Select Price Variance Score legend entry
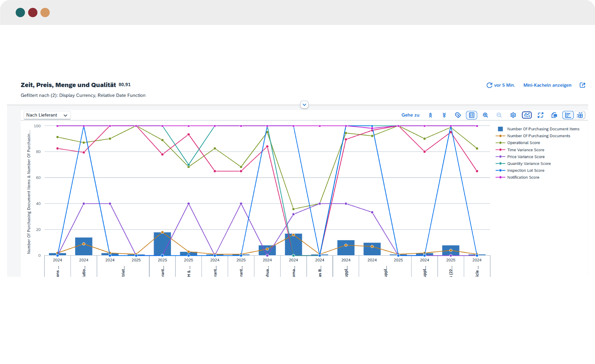595x364 pixels. pyautogui.click(x=520, y=157)
